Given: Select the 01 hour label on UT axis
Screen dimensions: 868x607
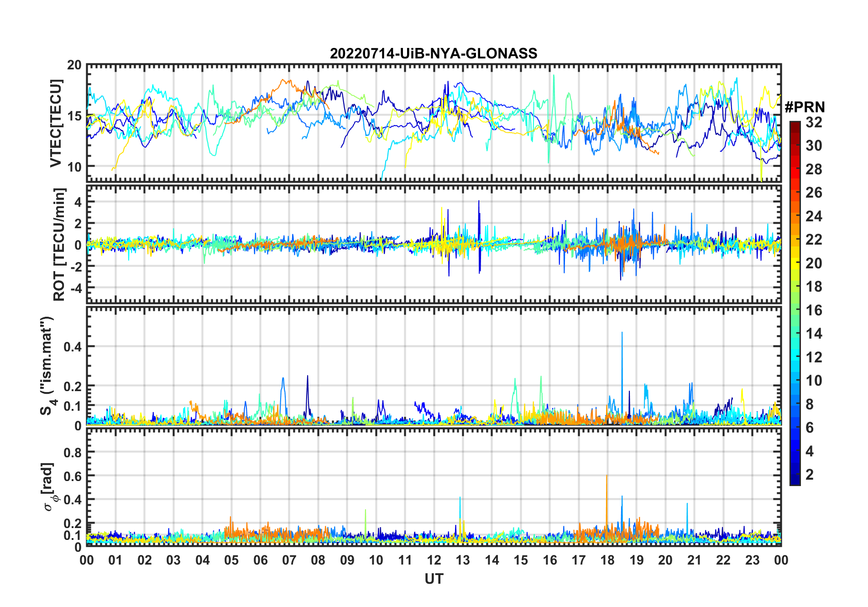Looking at the screenshot, I should click(115, 560).
